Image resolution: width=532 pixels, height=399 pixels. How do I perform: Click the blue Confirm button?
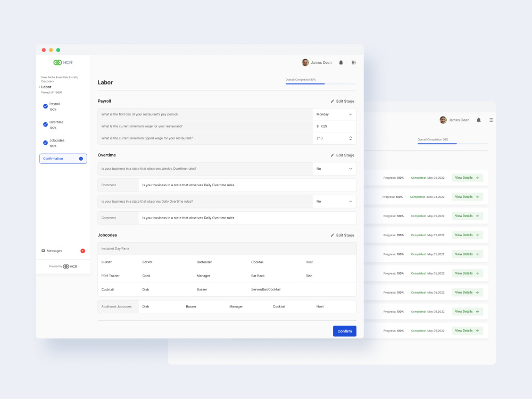(344, 331)
